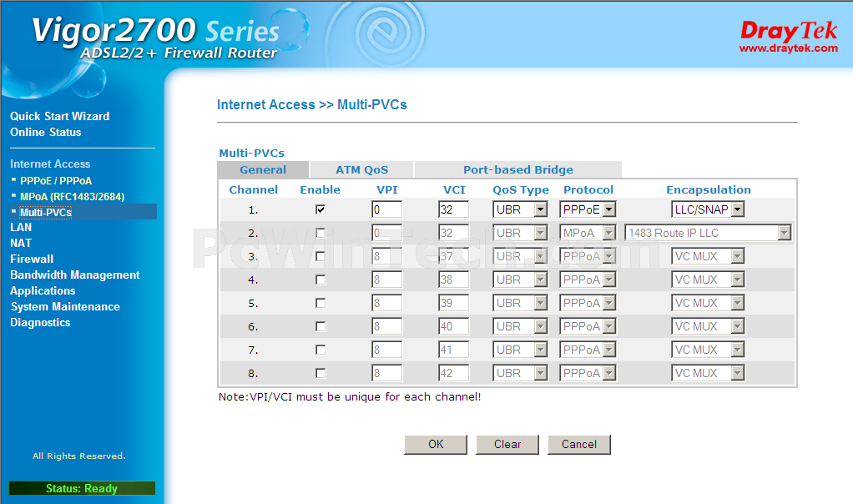Enable channel 5 checkbox
The width and height of the screenshot is (853, 504).
click(321, 303)
